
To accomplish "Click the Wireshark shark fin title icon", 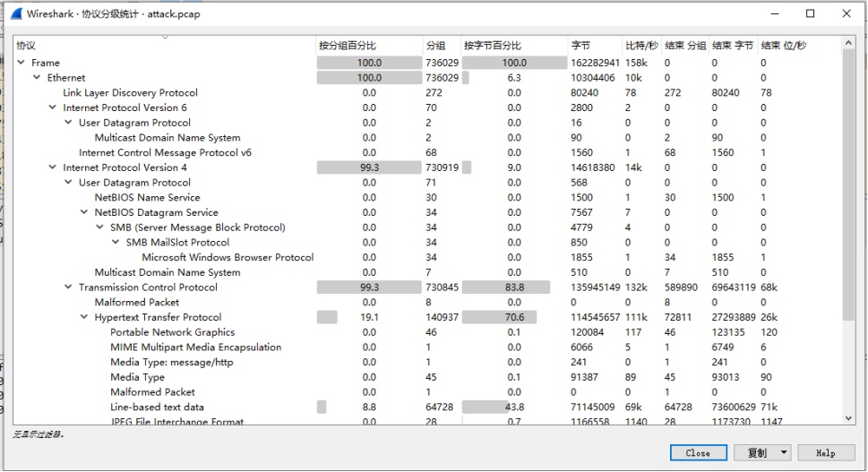I will point(16,13).
